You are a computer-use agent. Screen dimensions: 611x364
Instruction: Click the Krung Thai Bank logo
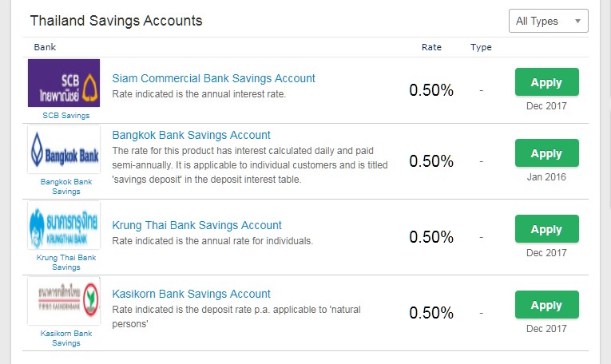click(64, 225)
